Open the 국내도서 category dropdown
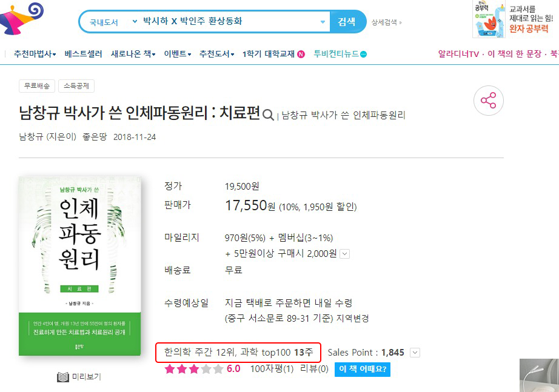Screen dimensions: 559x392 click(112, 22)
